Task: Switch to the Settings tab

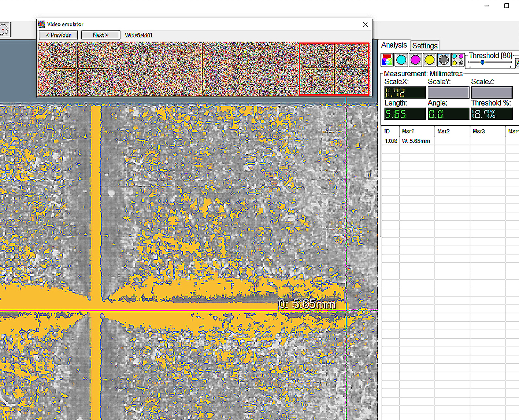Action: (x=425, y=45)
